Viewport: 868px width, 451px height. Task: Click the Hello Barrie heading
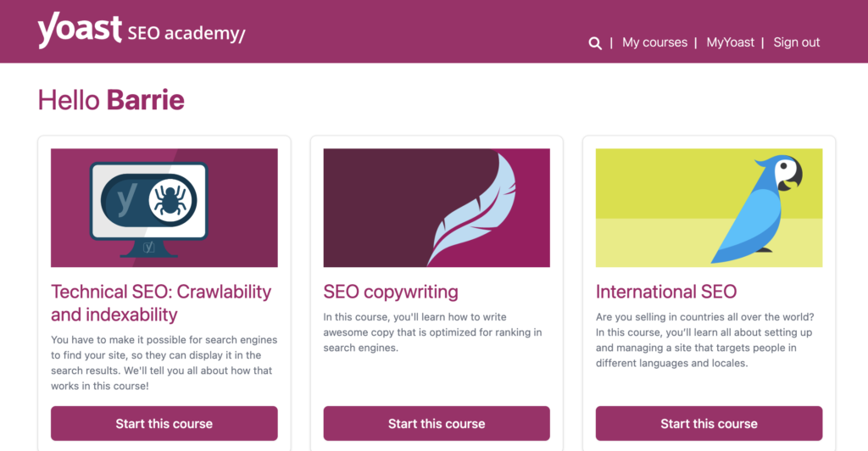tap(111, 100)
